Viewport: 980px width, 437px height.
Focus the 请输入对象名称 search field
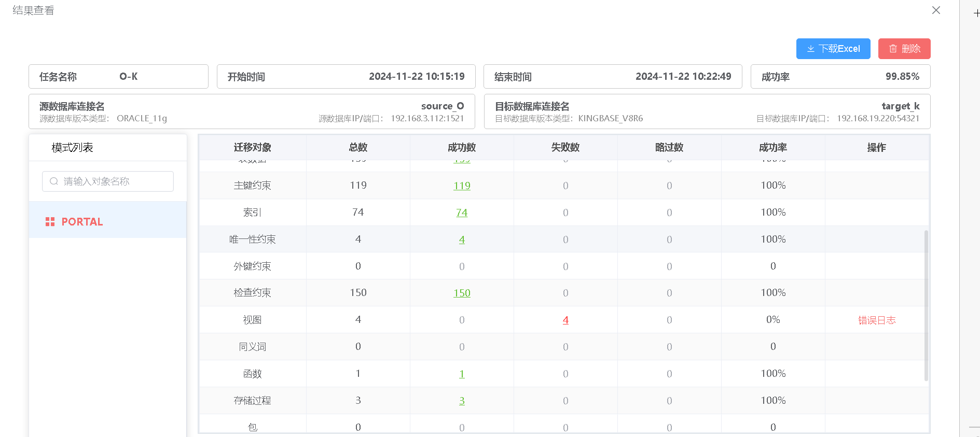(108, 181)
